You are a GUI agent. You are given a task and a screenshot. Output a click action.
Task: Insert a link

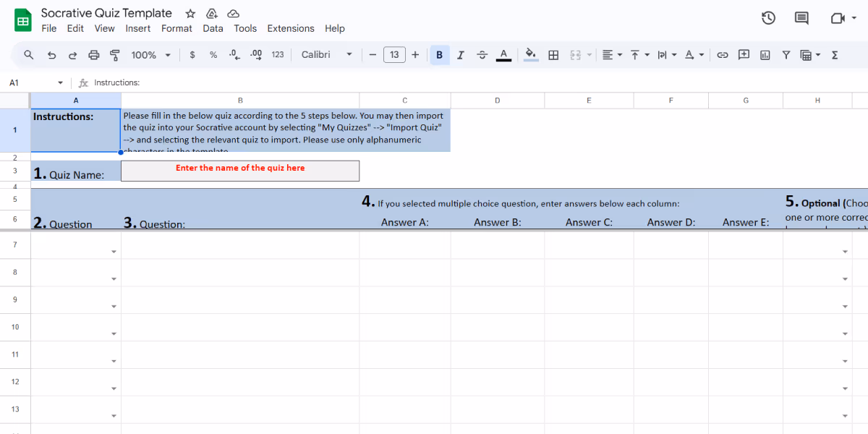tap(722, 54)
